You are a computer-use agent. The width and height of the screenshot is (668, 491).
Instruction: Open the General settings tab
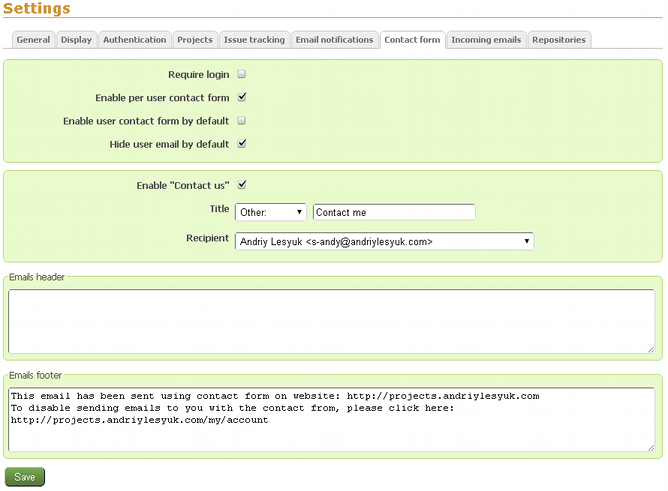[33, 40]
